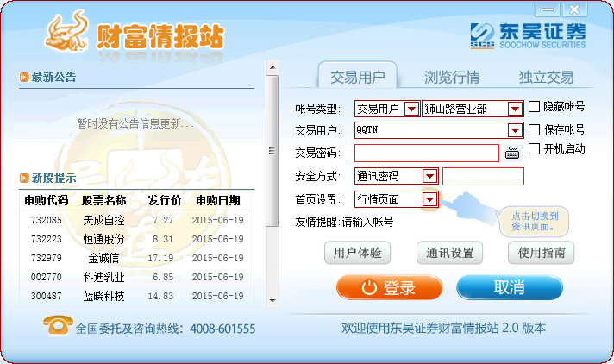
Task: Select the 独立交易 tab
Action: [x=545, y=76]
